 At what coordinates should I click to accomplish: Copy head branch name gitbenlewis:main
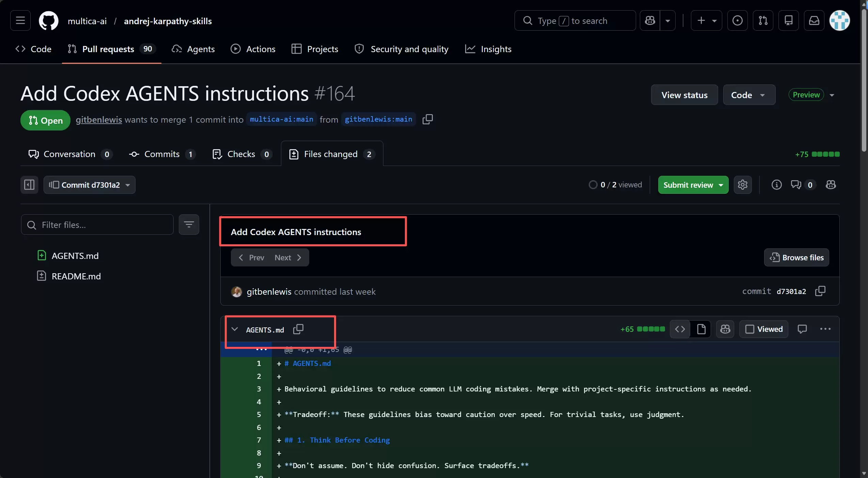(x=428, y=119)
